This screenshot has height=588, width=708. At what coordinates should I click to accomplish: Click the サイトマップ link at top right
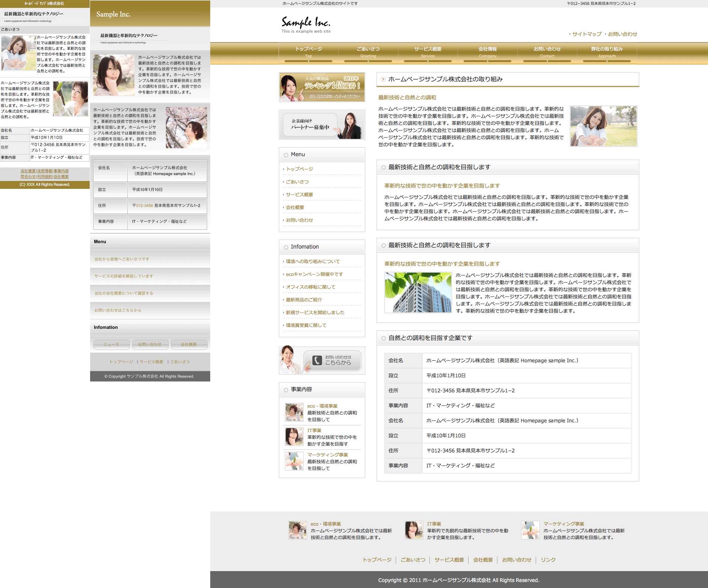[x=587, y=34]
